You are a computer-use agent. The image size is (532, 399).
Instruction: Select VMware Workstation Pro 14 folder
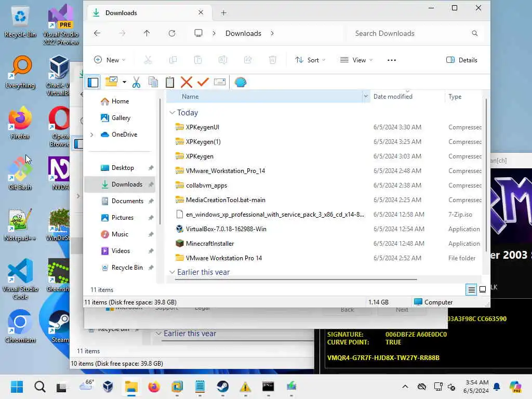pyautogui.click(x=223, y=258)
